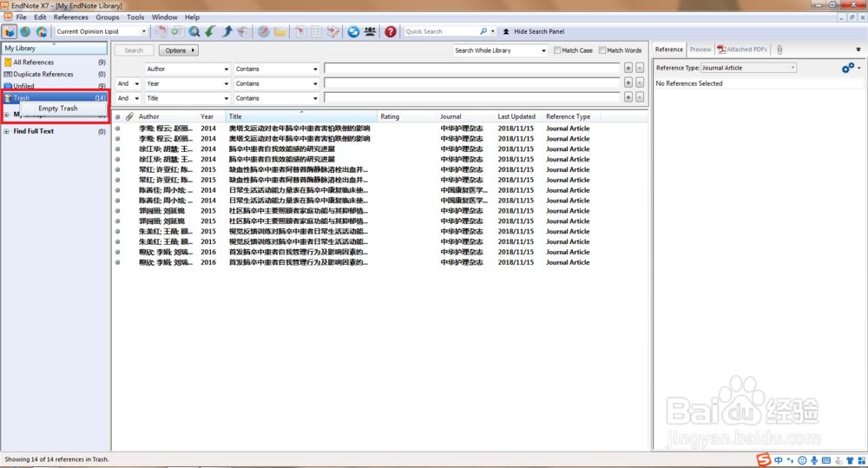Click the Import green arrow icon
Screen dimensions: 868x468
(x=210, y=31)
